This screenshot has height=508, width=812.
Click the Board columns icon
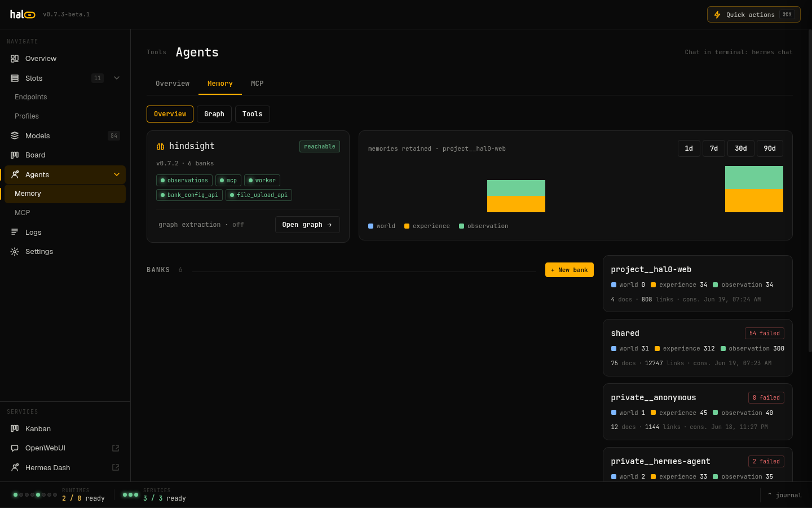pos(15,155)
